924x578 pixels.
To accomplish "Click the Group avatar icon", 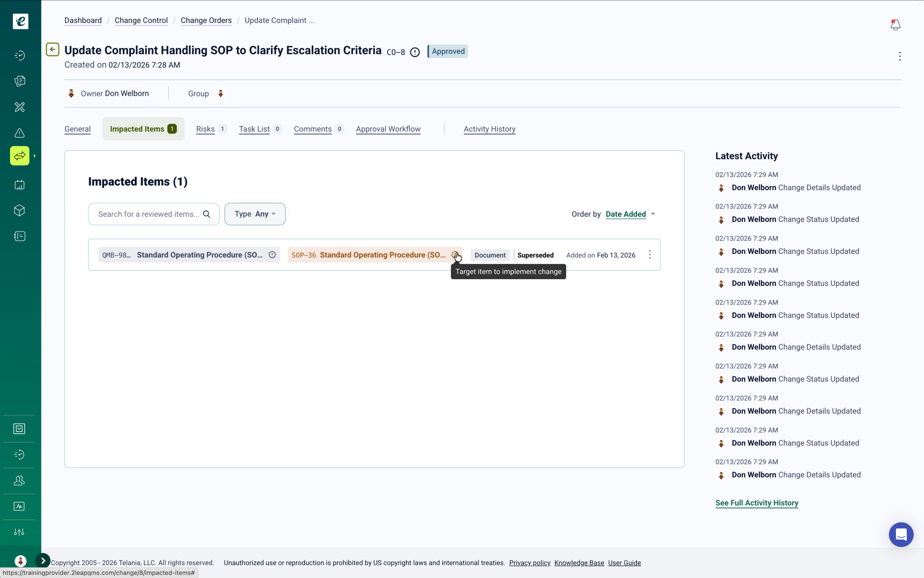I will (220, 93).
